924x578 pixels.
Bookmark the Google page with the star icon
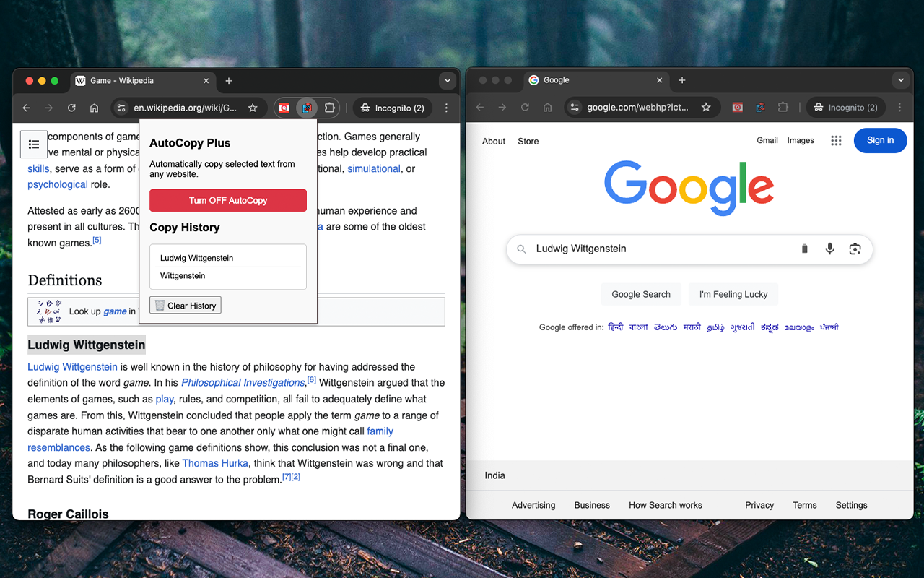(706, 108)
